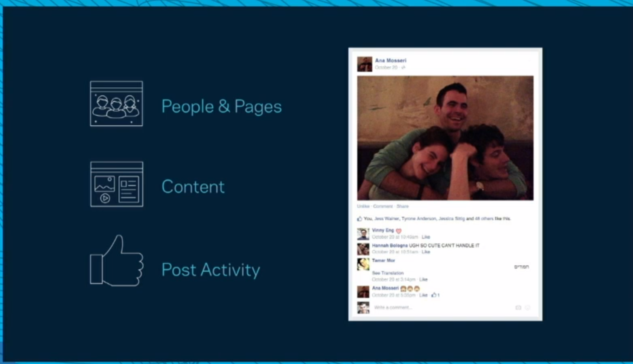This screenshot has height=364, width=633.
Task: Open the posted photo of three people
Action: (x=445, y=138)
